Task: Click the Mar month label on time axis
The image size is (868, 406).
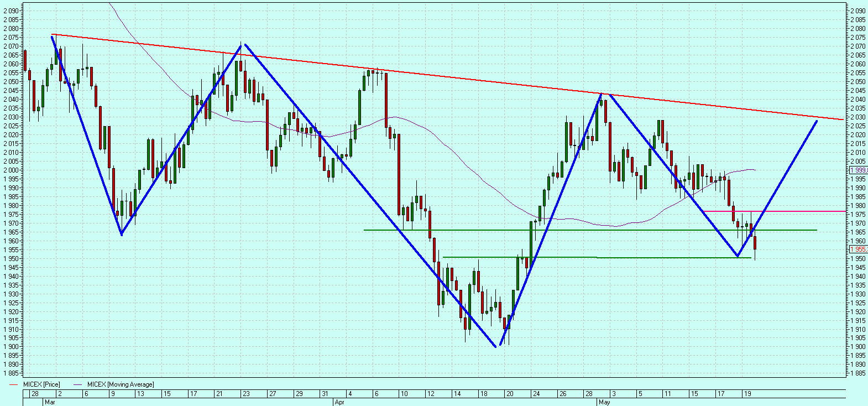Action: (50, 402)
